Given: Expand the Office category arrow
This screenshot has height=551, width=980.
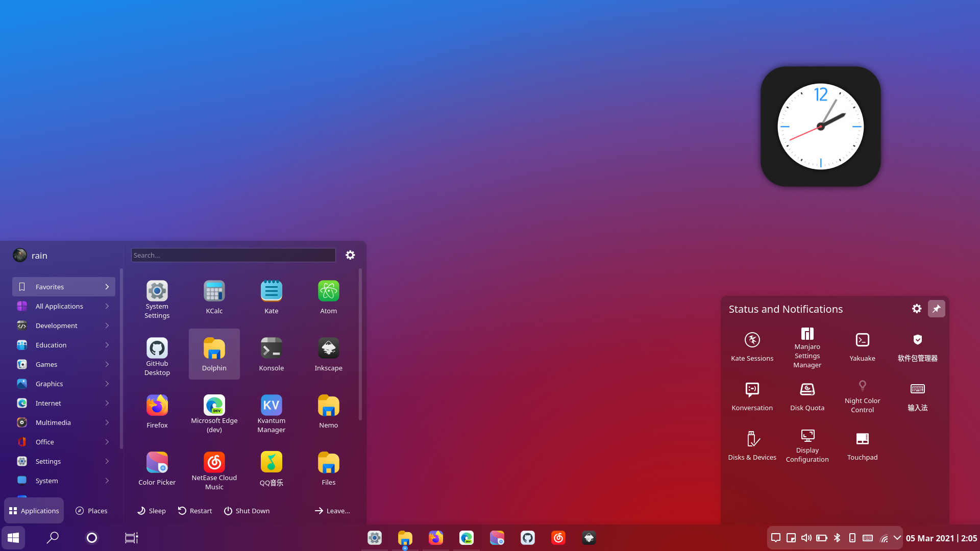Looking at the screenshot, I should point(107,442).
